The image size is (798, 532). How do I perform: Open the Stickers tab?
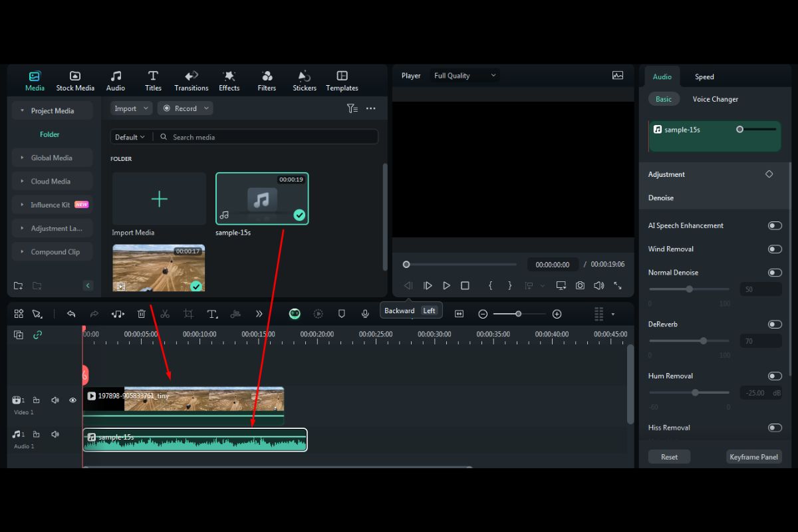(x=305, y=81)
